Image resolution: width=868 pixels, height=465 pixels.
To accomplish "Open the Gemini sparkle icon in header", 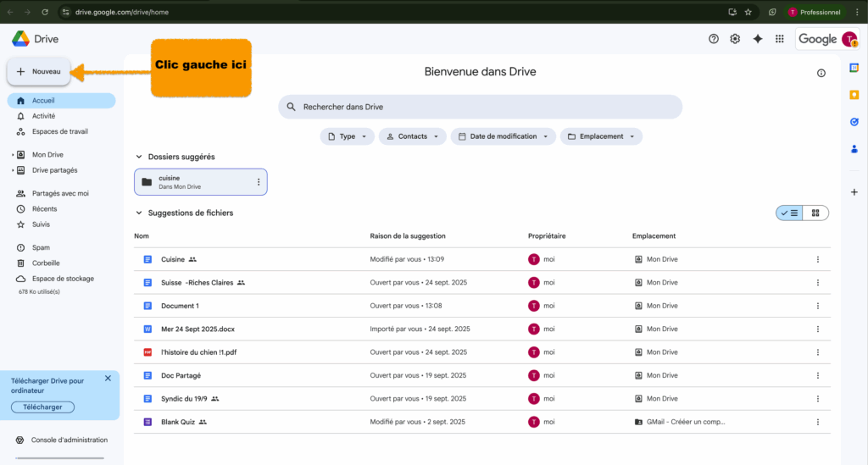I will coord(758,39).
